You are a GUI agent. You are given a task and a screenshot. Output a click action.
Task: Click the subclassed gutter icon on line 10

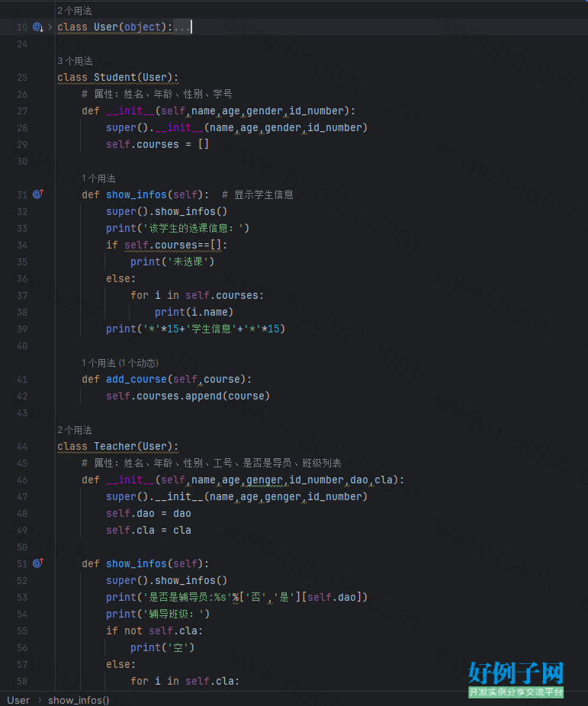(x=38, y=27)
